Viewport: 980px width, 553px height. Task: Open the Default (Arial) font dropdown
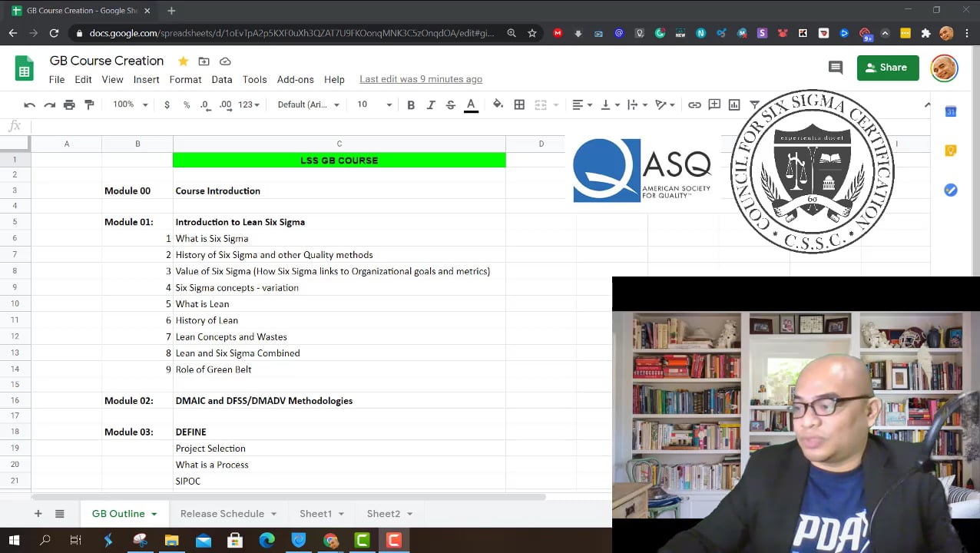tap(308, 104)
